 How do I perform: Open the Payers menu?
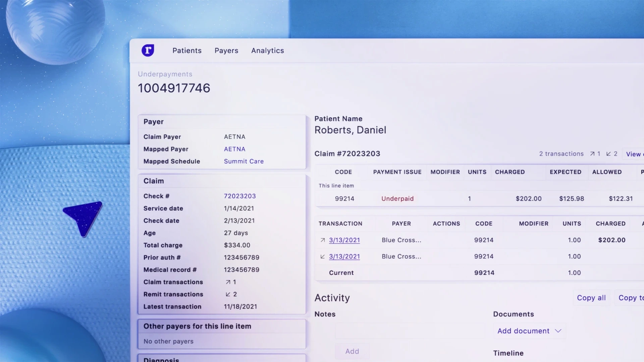(226, 51)
